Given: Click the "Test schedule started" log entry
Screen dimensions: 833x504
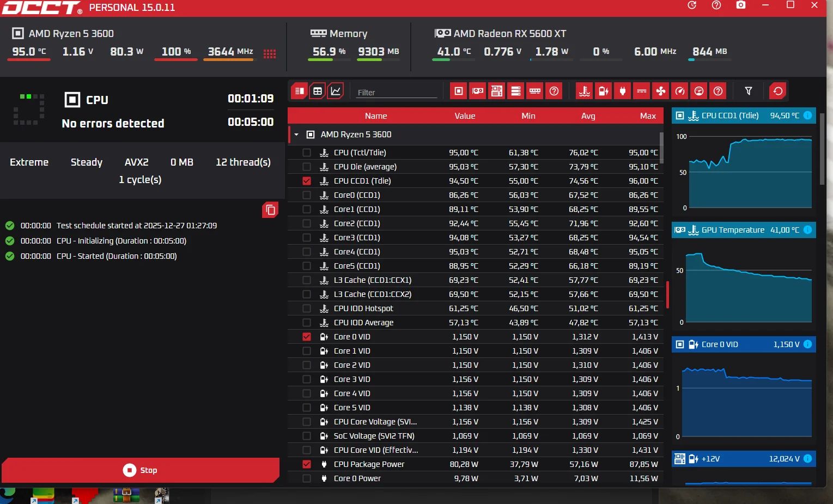Looking at the screenshot, I should coord(137,226).
